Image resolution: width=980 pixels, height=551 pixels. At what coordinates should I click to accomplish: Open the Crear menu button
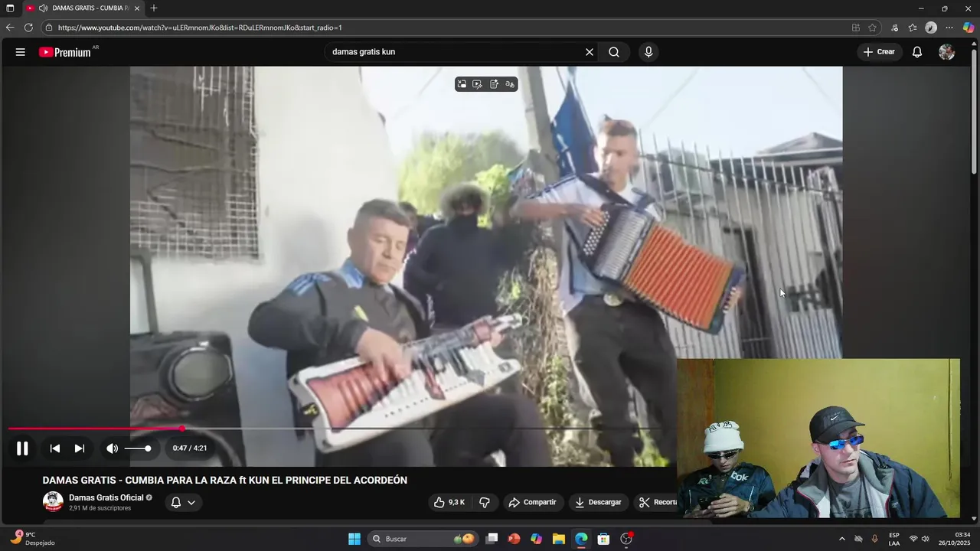(879, 52)
